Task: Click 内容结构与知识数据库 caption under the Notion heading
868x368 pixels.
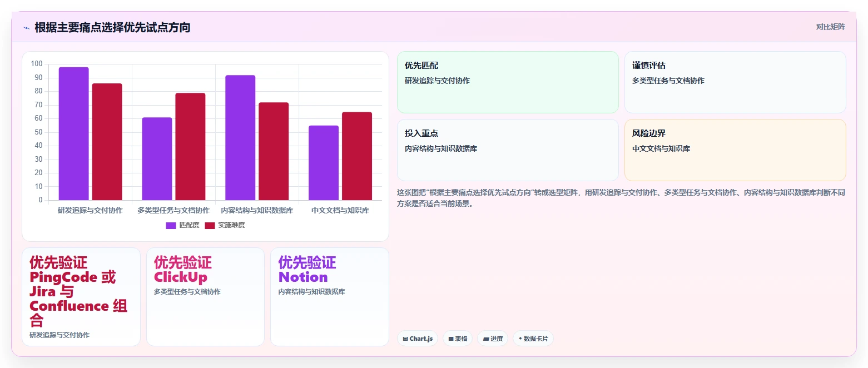Action: [x=312, y=292]
